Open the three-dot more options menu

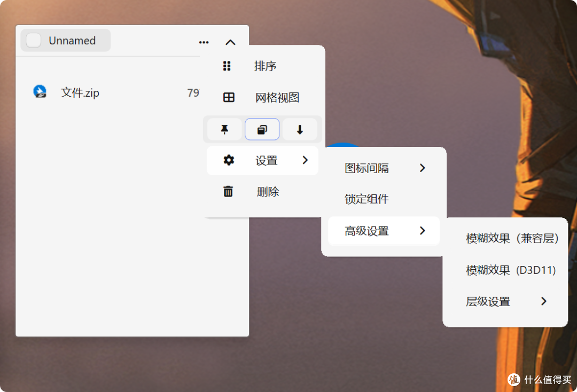(x=204, y=42)
